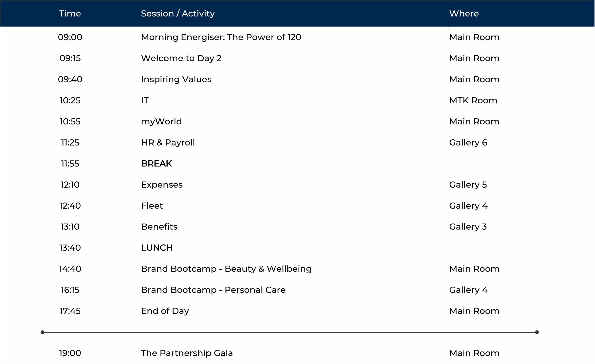The height and width of the screenshot is (364, 595).
Task: Click the Gallery 6 location
Action: click(468, 142)
